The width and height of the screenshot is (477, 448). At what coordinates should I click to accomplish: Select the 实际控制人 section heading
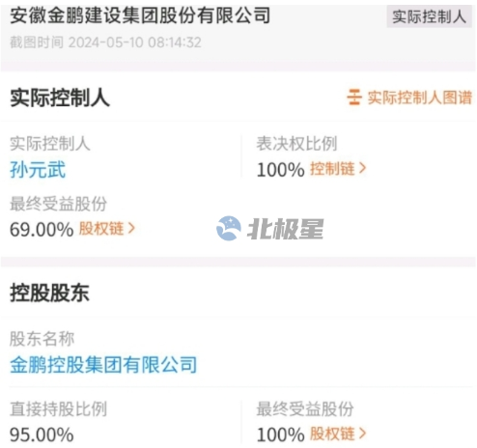[60, 98]
